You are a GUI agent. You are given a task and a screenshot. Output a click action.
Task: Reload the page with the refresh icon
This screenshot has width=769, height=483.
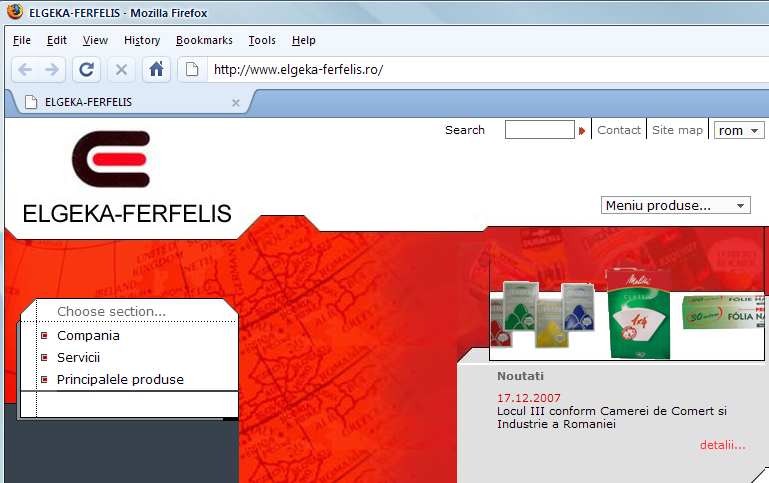click(87, 70)
